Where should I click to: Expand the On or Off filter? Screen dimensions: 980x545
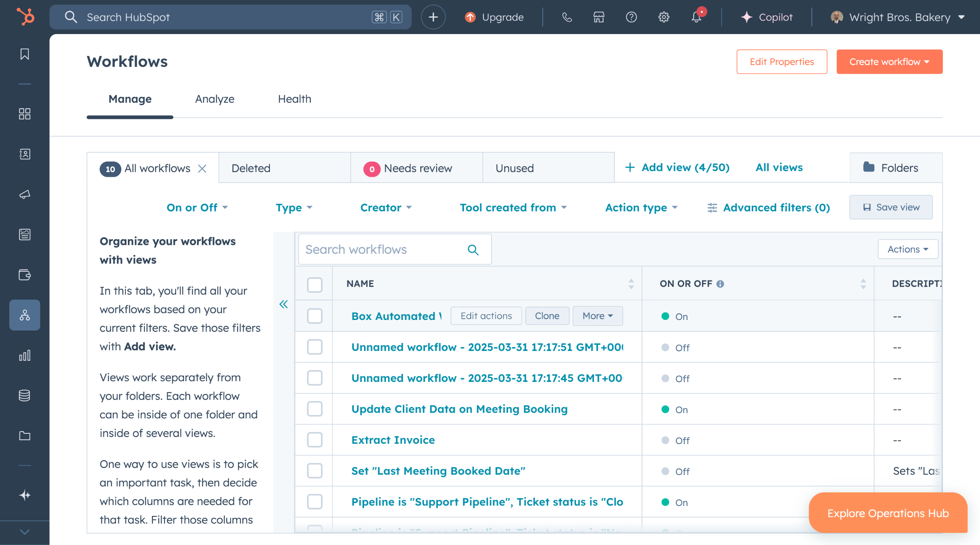(x=197, y=207)
